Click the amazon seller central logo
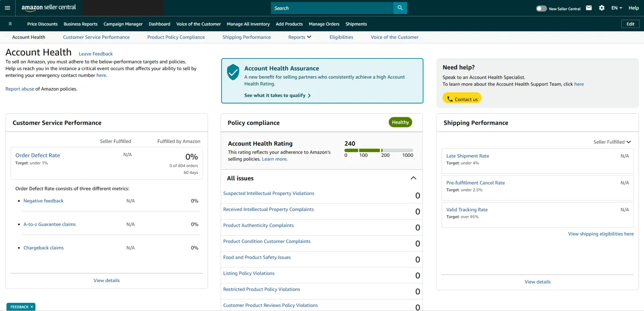Image resolution: width=644 pixels, height=311 pixels. click(x=48, y=7)
